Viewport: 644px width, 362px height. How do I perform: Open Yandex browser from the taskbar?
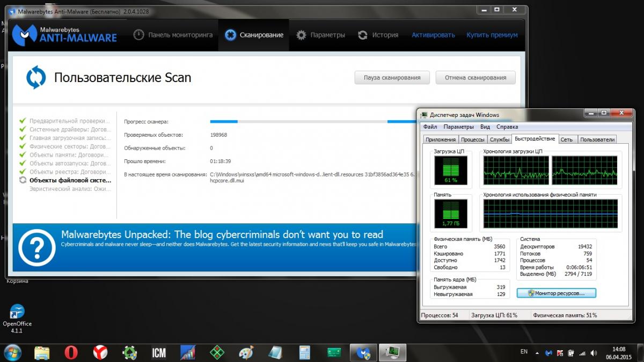[x=100, y=352]
